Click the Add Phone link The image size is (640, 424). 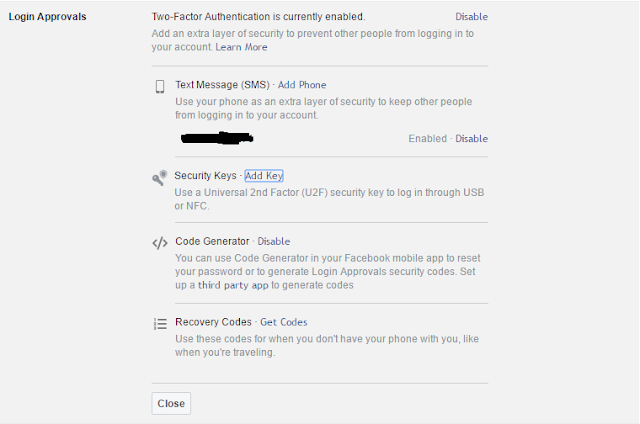point(302,85)
